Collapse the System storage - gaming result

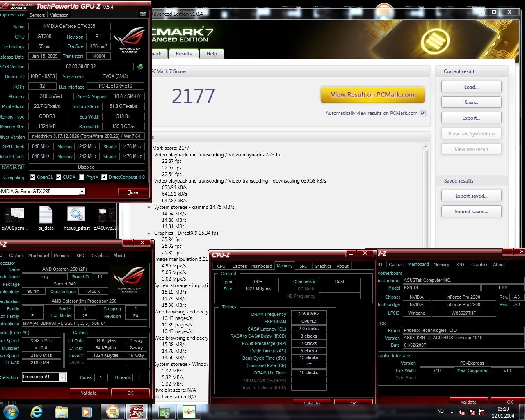point(149,207)
